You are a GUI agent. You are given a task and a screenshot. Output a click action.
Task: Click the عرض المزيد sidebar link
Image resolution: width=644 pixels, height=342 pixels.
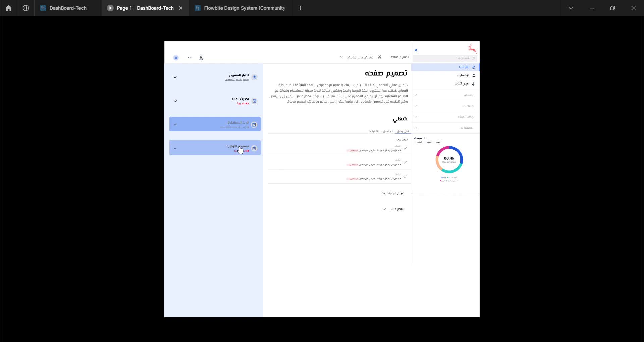(x=462, y=84)
